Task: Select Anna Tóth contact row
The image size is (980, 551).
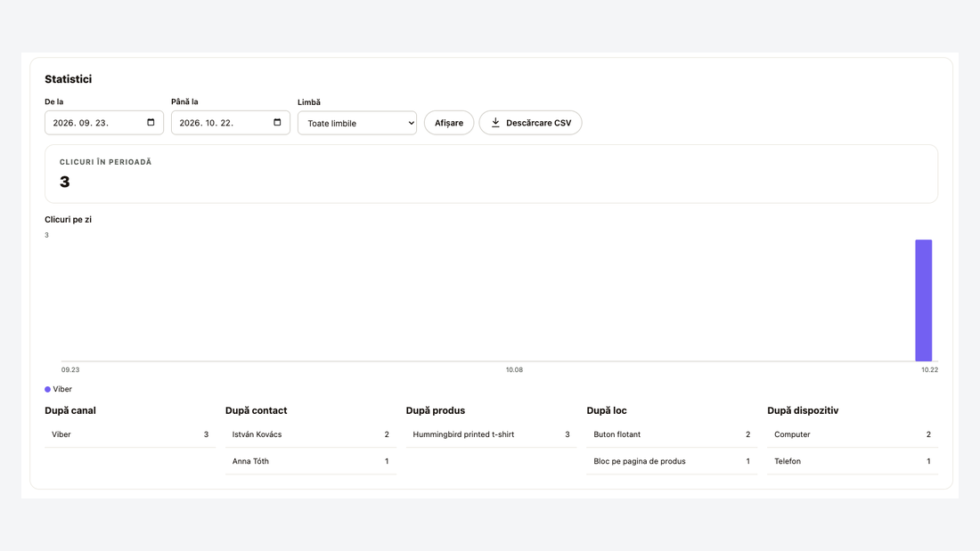Action: 311,461
